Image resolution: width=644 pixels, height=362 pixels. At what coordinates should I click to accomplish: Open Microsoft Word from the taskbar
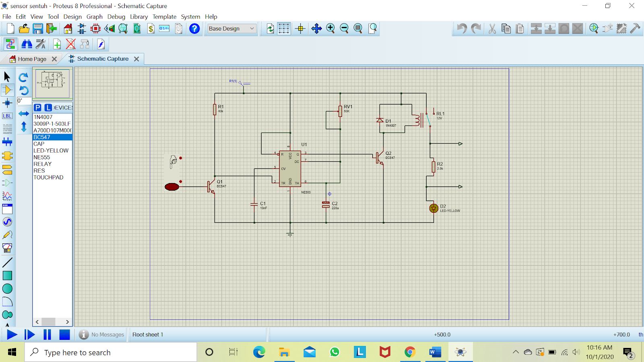tap(435, 352)
